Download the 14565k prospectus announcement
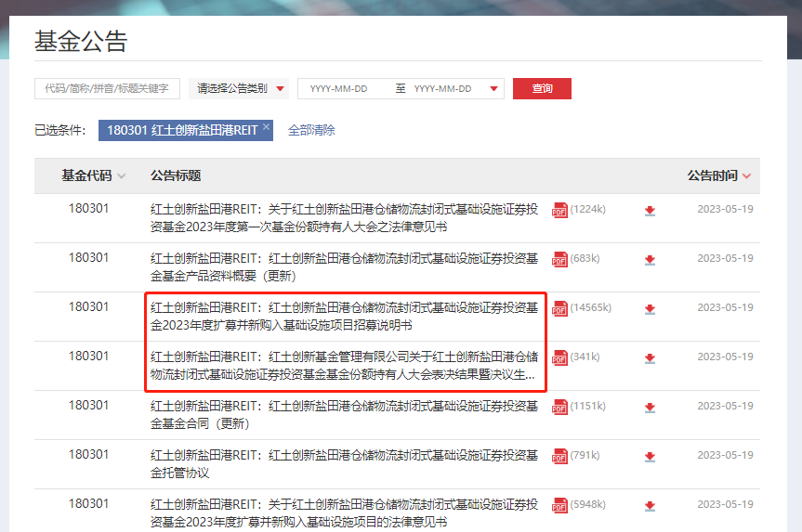The height and width of the screenshot is (532, 802). click(x=650, y=308)
